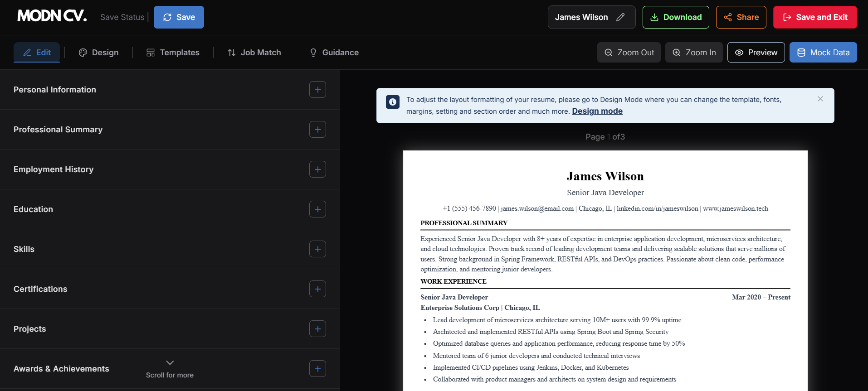Switch to the Design tab
868x391 pixels.
coord(98,53)
